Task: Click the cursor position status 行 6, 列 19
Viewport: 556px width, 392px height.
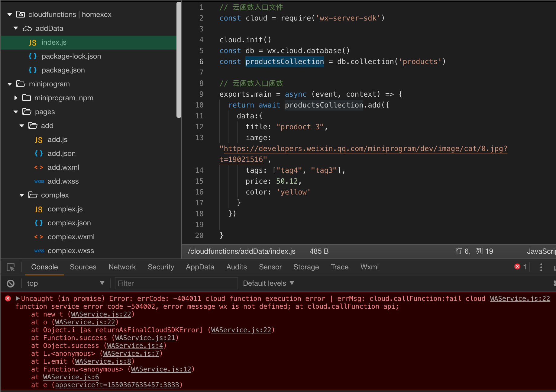Action: [474, 251]
